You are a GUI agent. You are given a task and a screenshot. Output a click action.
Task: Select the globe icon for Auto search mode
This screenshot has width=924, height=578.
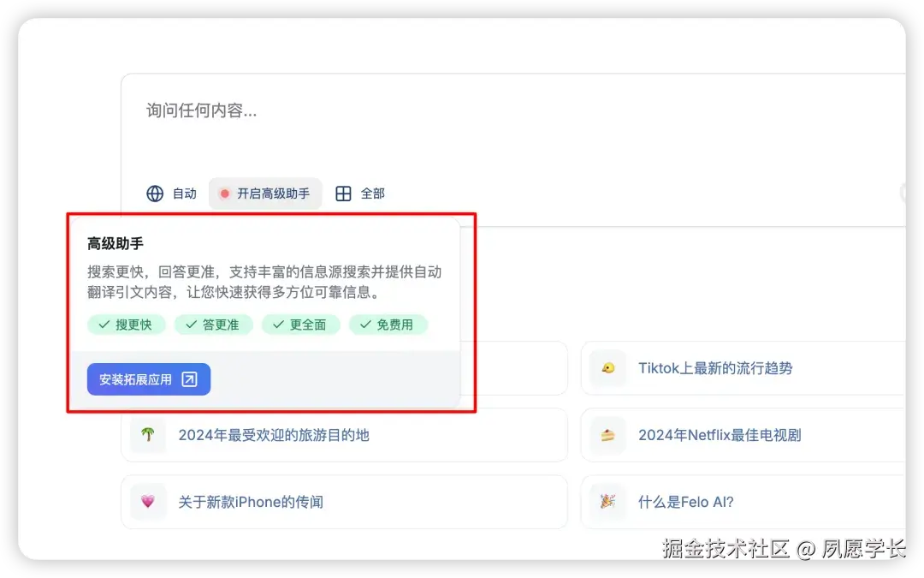pyautogui.click(x=154, y=193)
